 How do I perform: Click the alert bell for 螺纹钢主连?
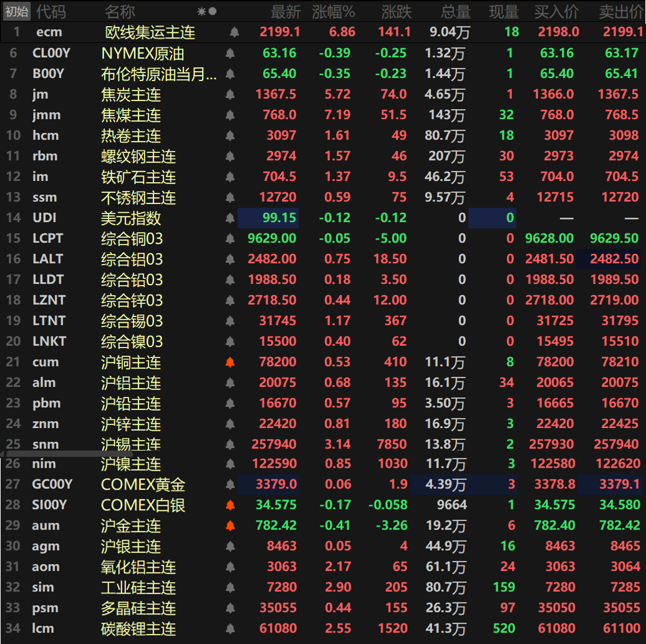[230, 156]
